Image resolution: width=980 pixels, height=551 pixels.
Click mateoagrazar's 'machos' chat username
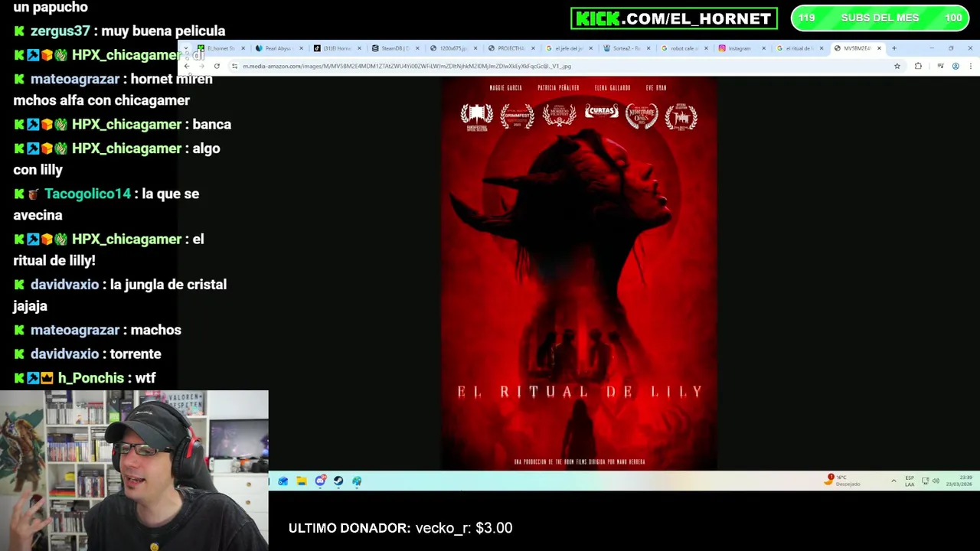[x=75, y=331]
